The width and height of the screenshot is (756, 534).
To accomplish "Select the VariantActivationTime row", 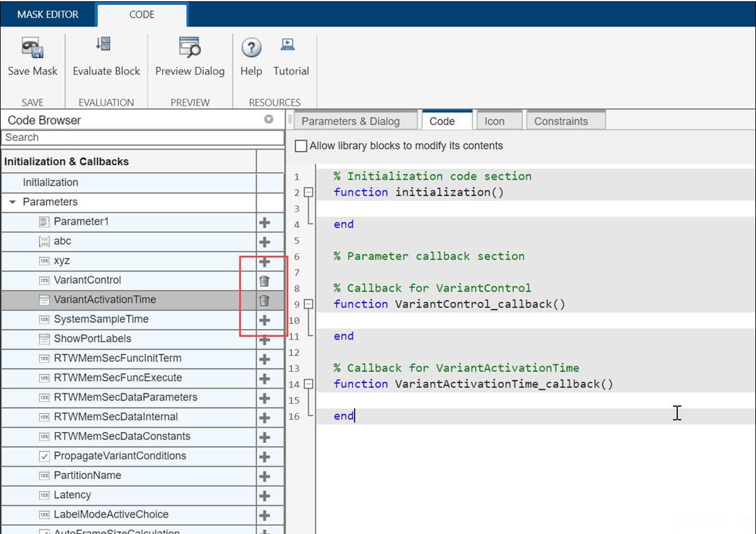I will pyautogui.click(x=129, y=299).
